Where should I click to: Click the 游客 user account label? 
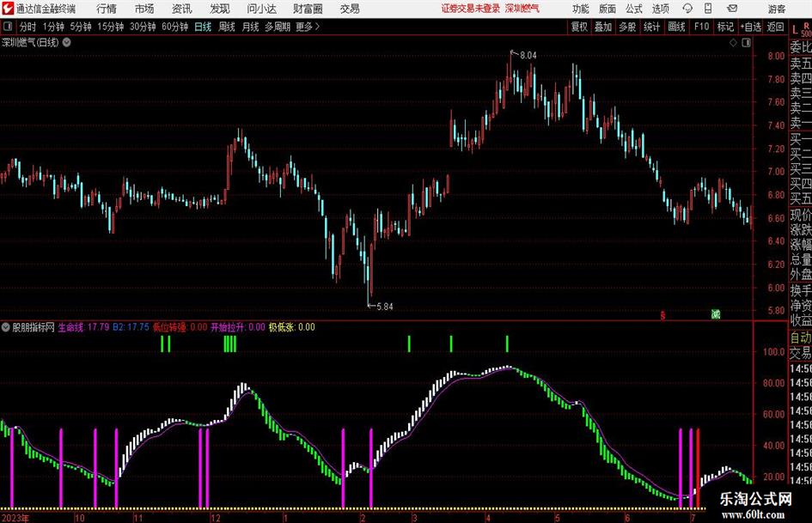776,9
